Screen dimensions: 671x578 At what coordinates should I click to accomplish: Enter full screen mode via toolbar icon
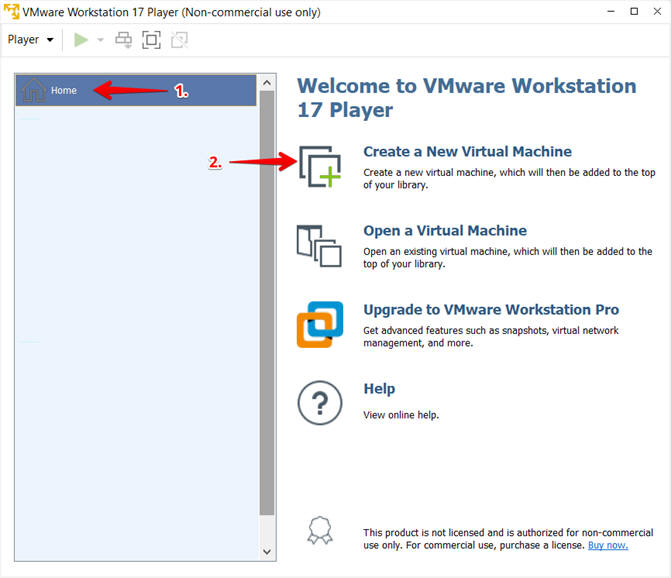pyautogui.click(x=151, y=40)
